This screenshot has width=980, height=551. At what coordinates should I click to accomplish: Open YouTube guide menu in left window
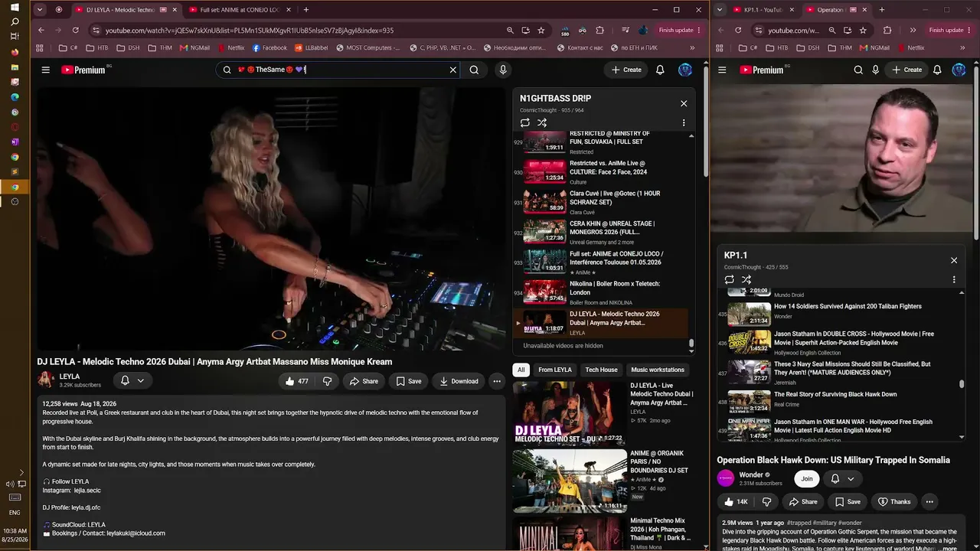click(x=45, y=70)
